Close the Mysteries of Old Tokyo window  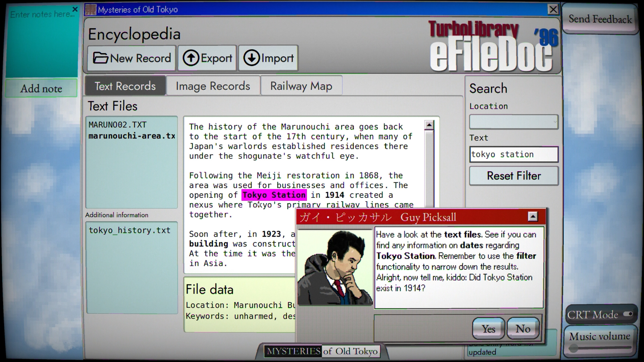[553, 9]
